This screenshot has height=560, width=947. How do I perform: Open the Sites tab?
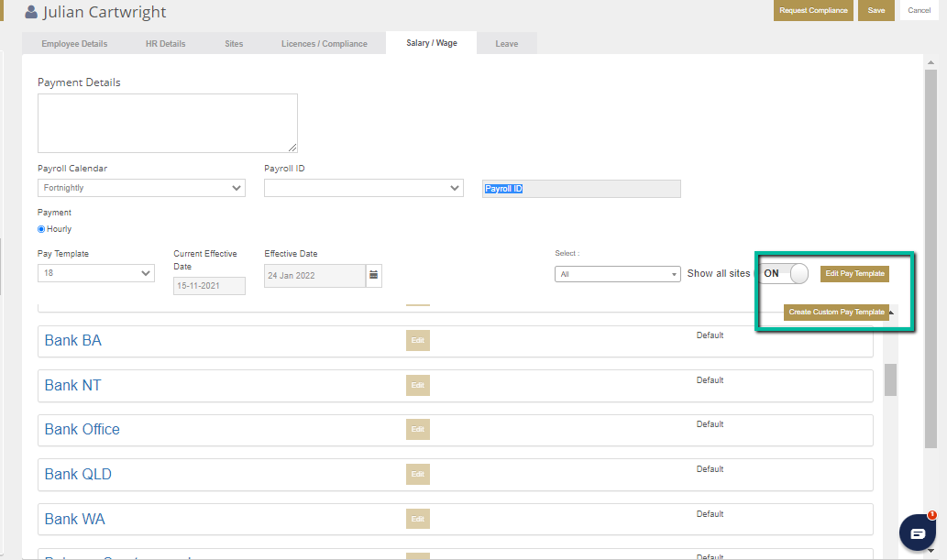[x=234, y=43]
